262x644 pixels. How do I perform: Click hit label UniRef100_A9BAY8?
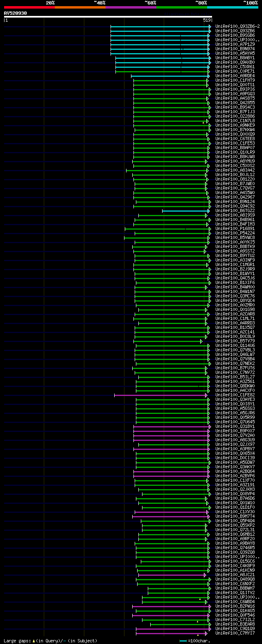(x=235, y=543)
